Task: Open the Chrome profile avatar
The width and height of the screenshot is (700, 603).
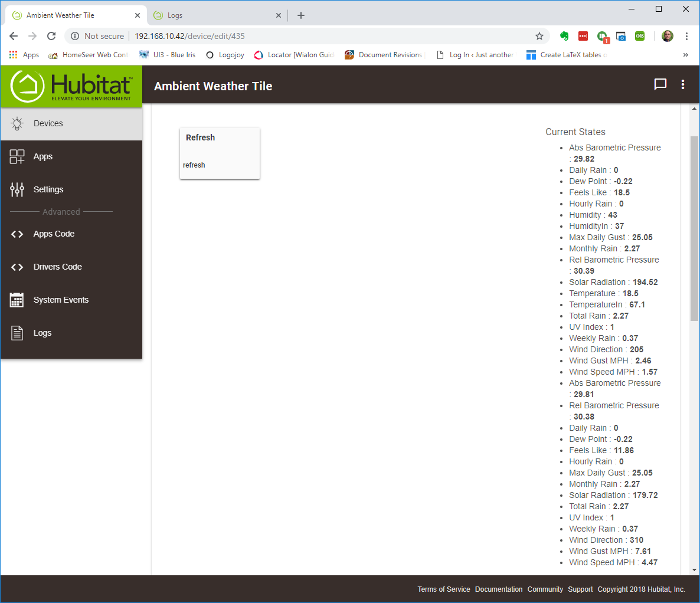Action: [x=667, y=36]
